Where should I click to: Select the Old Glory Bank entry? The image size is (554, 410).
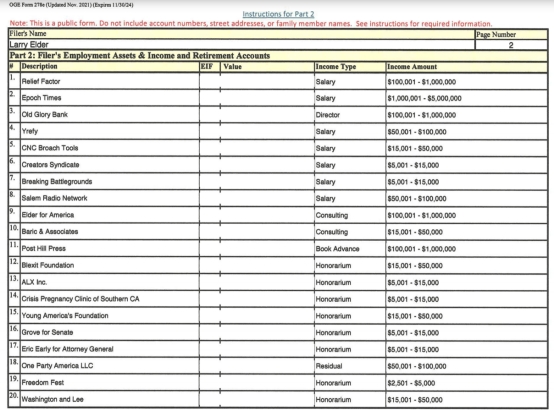(x=110, y=115)
